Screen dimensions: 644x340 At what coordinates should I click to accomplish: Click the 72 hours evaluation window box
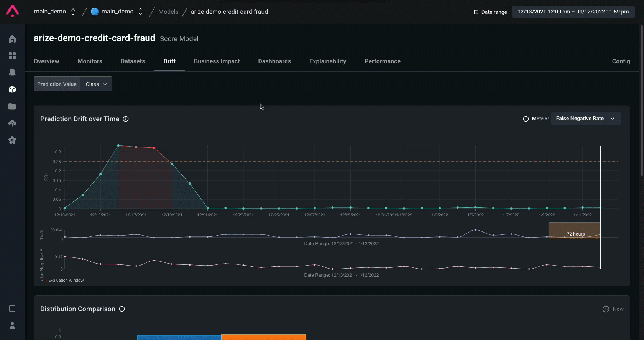[x=574, y=230]
